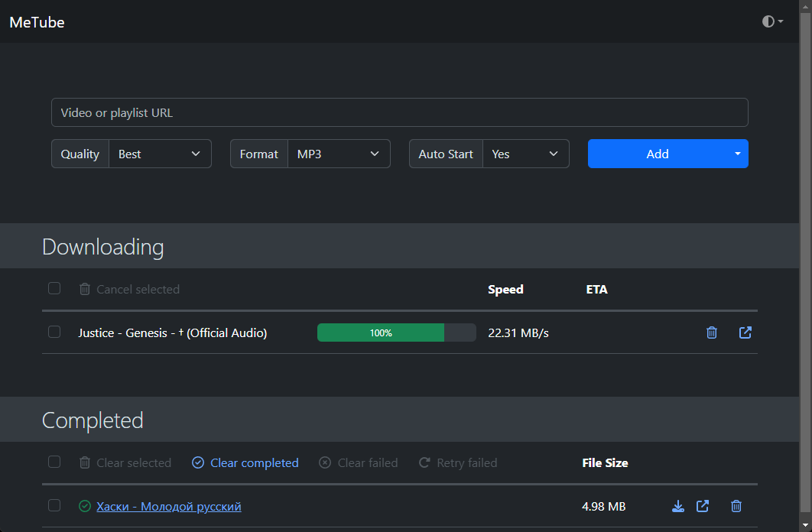Expand the Format dropdown showing MP3
This screenshot has width=812, height=532.
point(339,154)
